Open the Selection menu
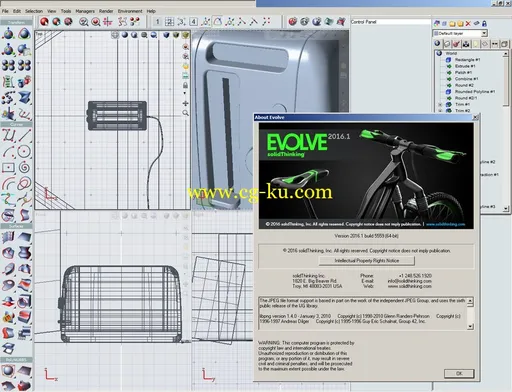Screen dimensions: 512x392 coord(34,11)
